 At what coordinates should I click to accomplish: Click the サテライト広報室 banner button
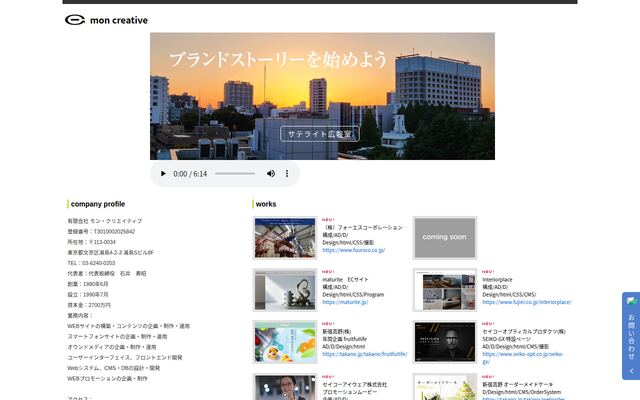tap(320, 134)
